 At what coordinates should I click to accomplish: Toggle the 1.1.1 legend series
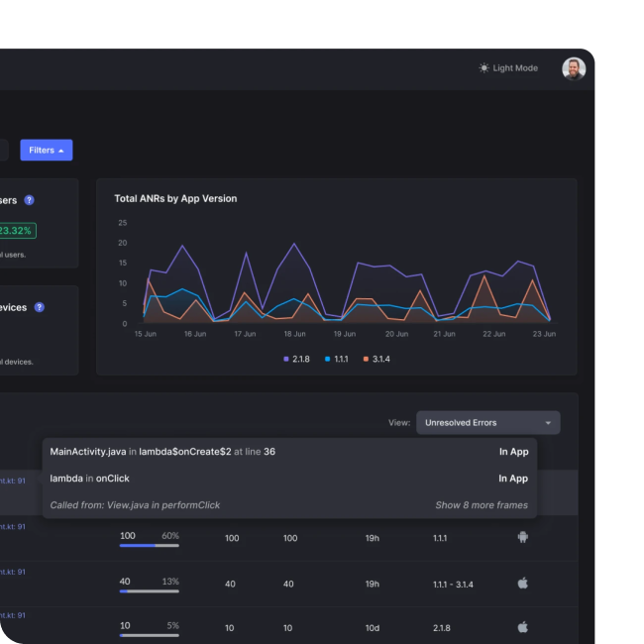click(337, 359)
